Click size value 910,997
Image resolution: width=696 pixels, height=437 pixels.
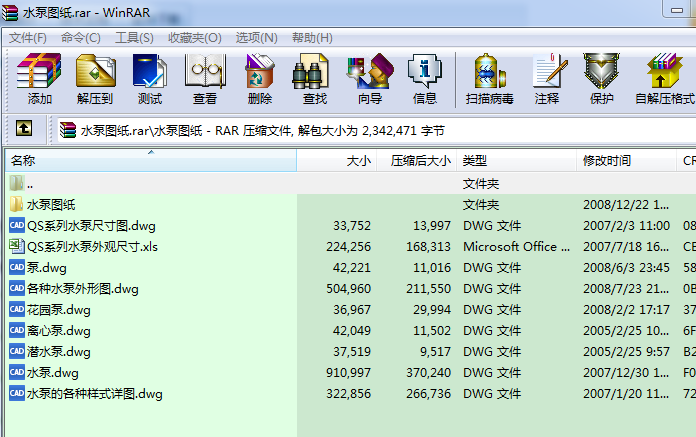point(348,373)
